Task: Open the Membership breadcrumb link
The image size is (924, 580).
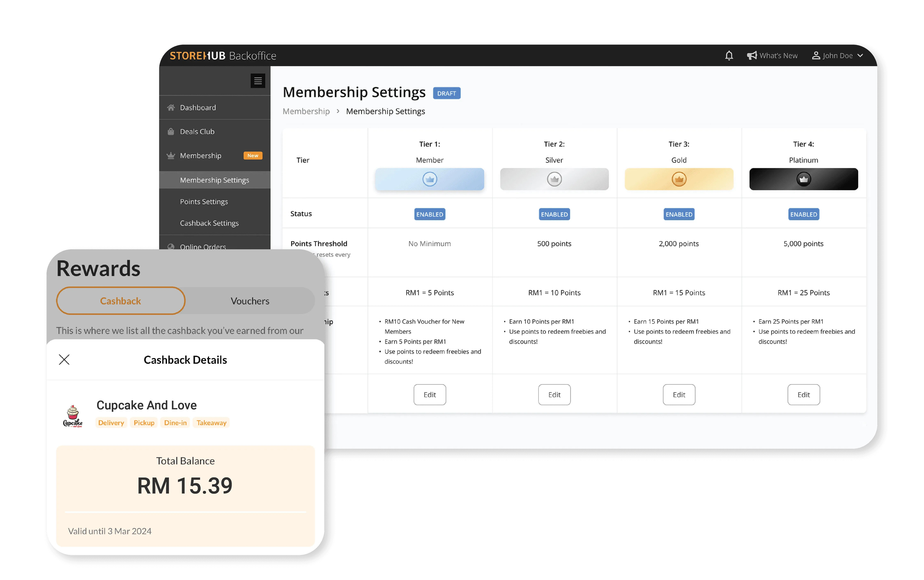Action: pos(306,111)
